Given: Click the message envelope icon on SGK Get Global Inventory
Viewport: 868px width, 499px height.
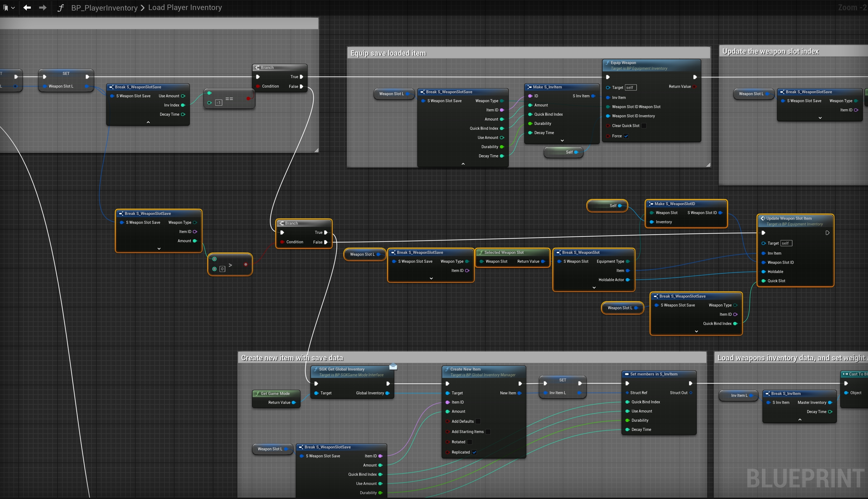Looking at the screenshot, I should (x=393, y=367).
